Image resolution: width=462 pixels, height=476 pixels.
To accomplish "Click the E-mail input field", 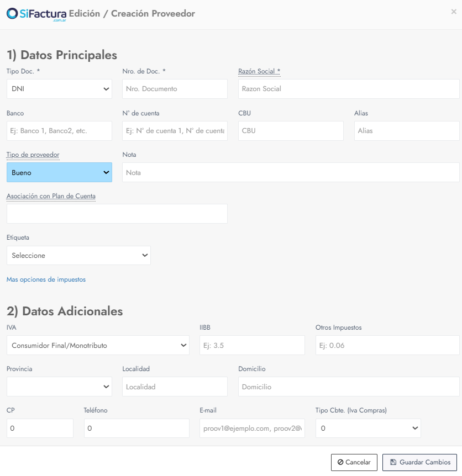I will 252,428.
